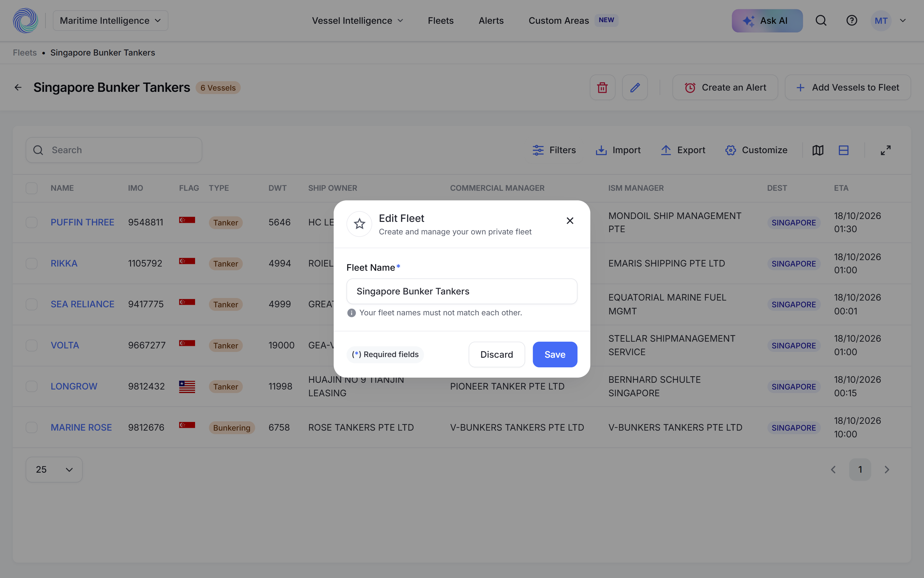Expand table to fullscreen icon
The height and width of the screenshot is (578, 924).
coord(886,150)
